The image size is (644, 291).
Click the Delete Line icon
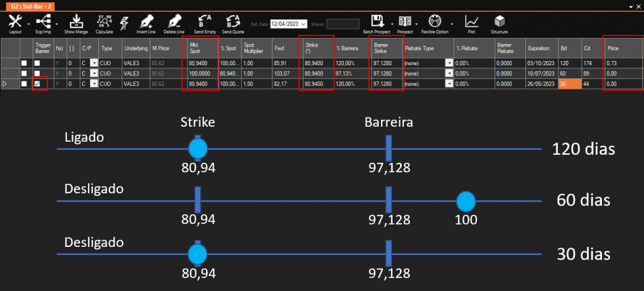coord(174,23)
